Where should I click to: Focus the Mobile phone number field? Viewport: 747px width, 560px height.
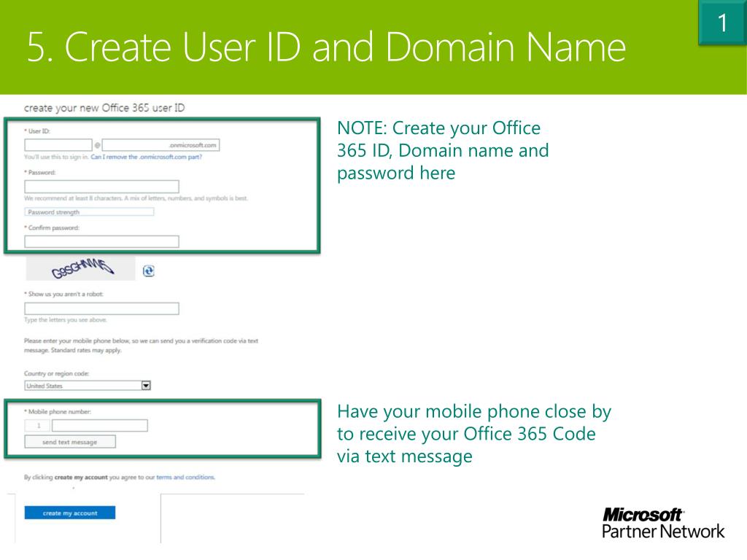coord(99,425)
